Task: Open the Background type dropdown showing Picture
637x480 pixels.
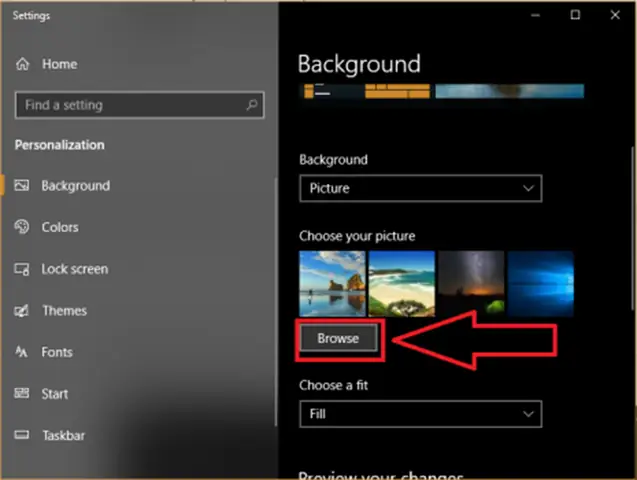Action: pos(420,188)
